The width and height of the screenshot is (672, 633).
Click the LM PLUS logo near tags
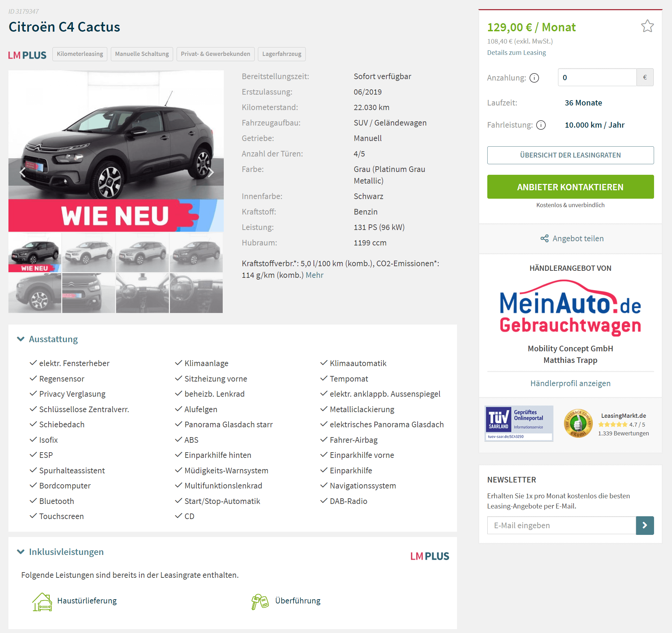[x=27, y=55]
